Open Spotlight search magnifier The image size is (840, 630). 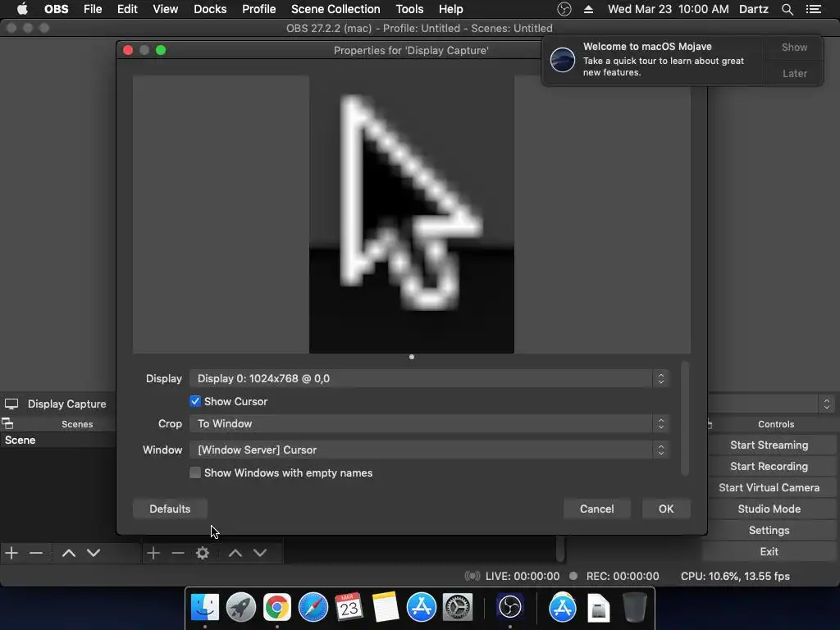[787, 9]
